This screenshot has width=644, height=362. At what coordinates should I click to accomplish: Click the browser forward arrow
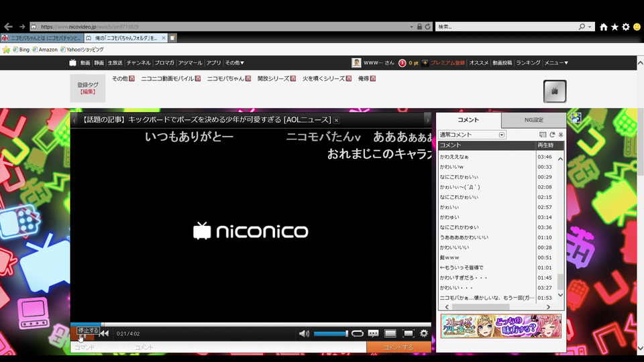[x=22, y=27]
